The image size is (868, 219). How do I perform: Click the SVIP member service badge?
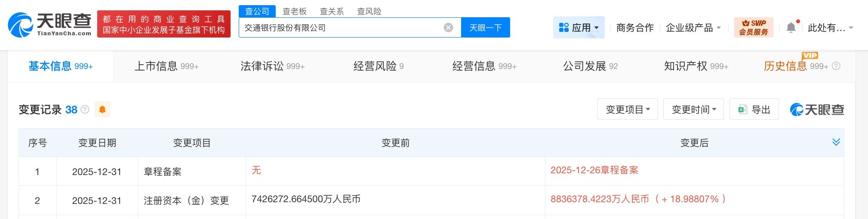[x=754, y=28]
